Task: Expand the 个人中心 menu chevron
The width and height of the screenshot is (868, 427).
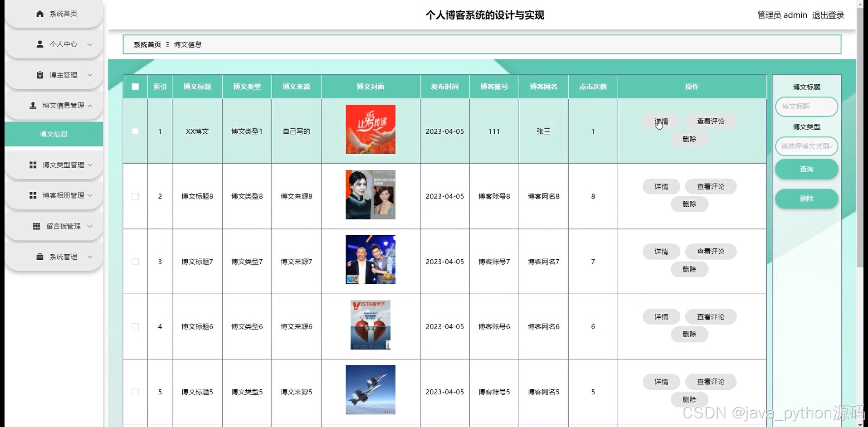Action: click(90, 44)
